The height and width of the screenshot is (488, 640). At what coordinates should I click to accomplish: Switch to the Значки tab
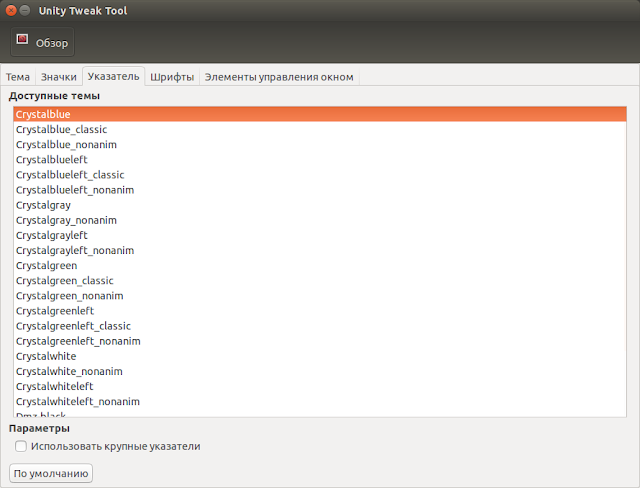(x=59, y=77)
